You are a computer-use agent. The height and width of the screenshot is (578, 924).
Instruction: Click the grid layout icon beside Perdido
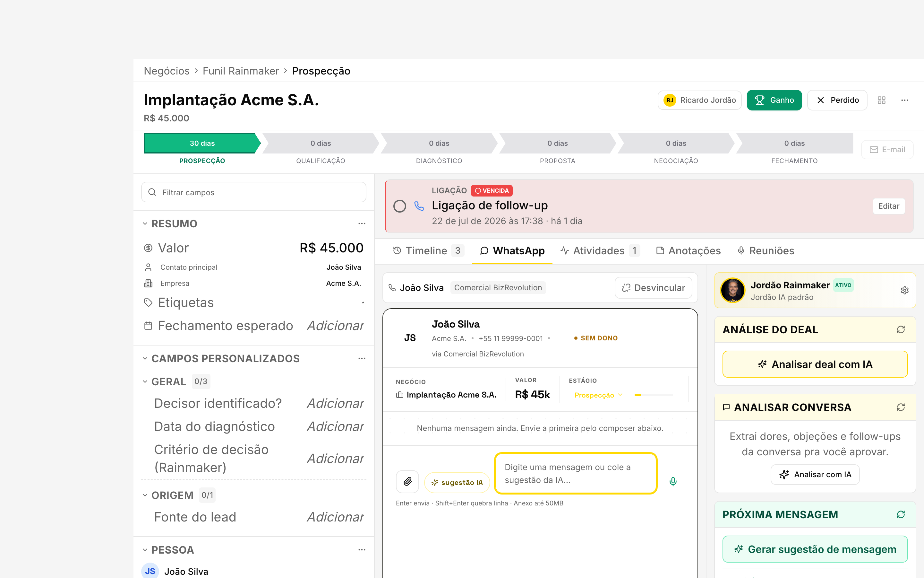(881, 100)
